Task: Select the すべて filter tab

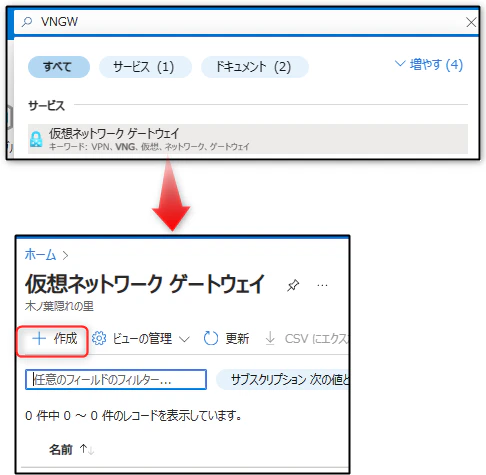Action: (59, 67)
